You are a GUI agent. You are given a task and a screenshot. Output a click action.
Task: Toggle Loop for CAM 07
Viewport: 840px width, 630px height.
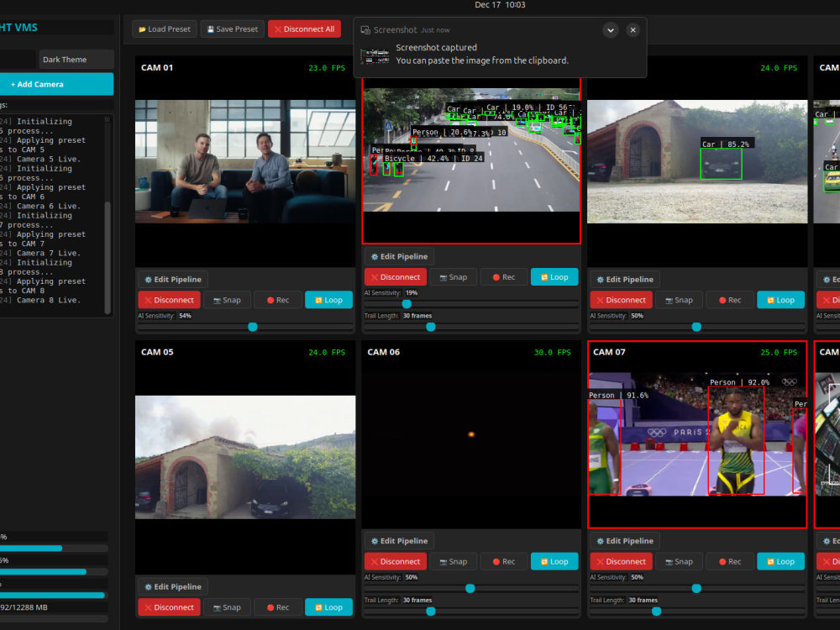[x=780, y=561]
